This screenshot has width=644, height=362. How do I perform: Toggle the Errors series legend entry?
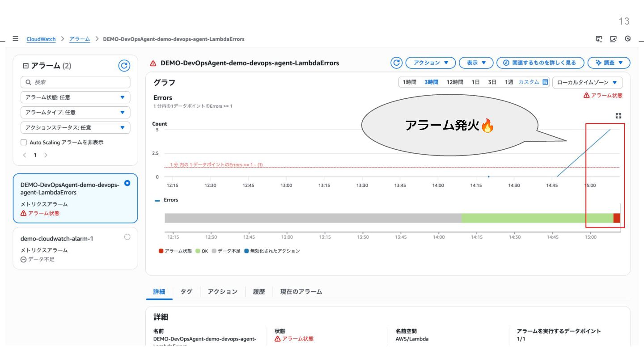point(166,200)
